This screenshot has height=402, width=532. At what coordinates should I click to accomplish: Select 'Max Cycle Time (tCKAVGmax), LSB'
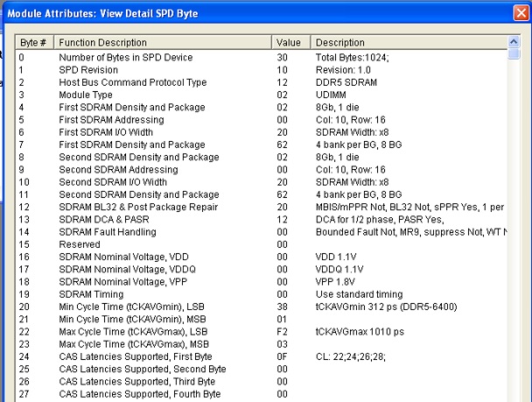(262, 332)
